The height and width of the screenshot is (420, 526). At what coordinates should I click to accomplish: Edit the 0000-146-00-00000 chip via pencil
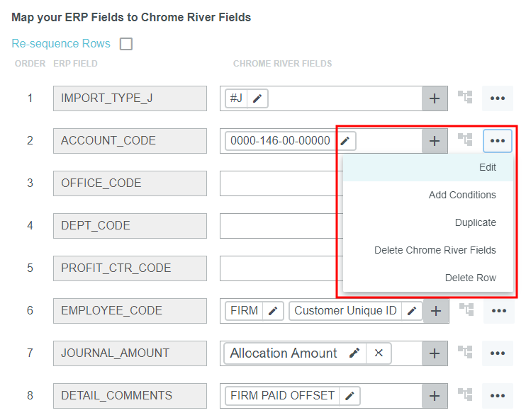click(345, 141)
